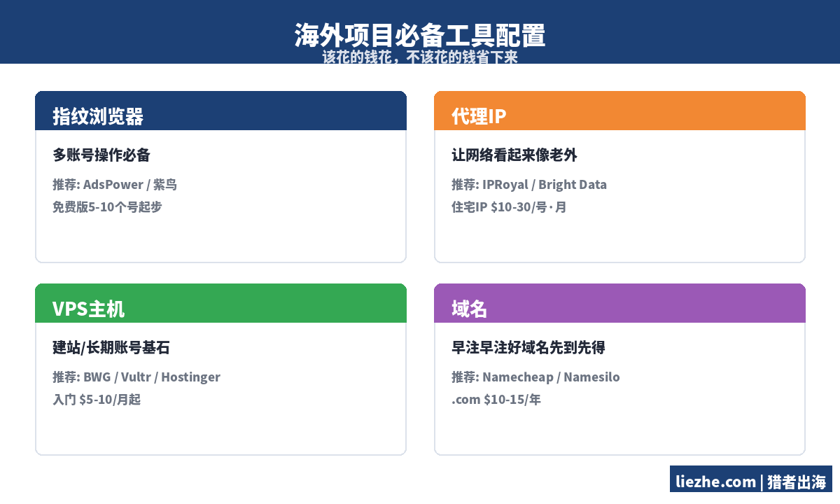Click the line 推荐: AdsPower / 紫鸟
The image size is (840, 504).
(115, 185)
